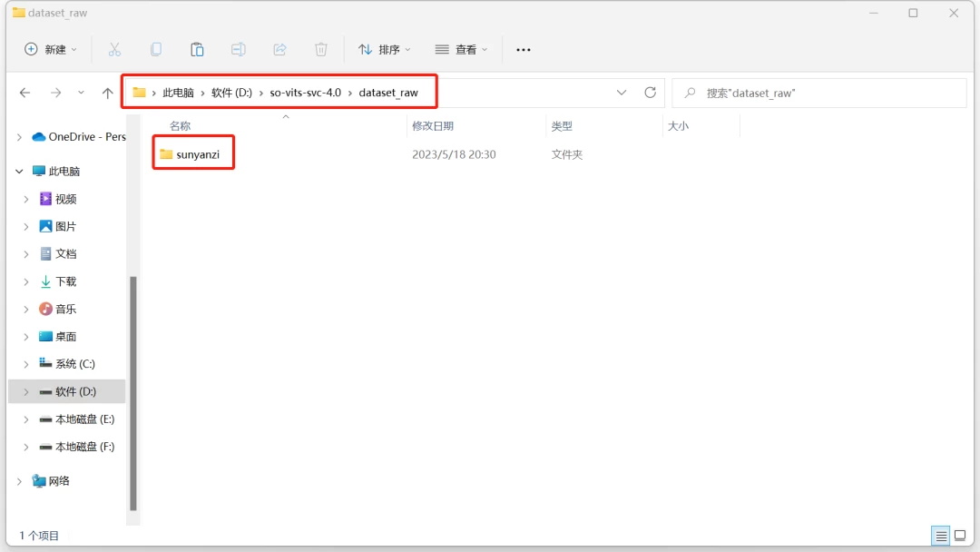This screenshot has height=552, width=980.
Task: Open the 查看 view dropdown
Action: point(461,49)
